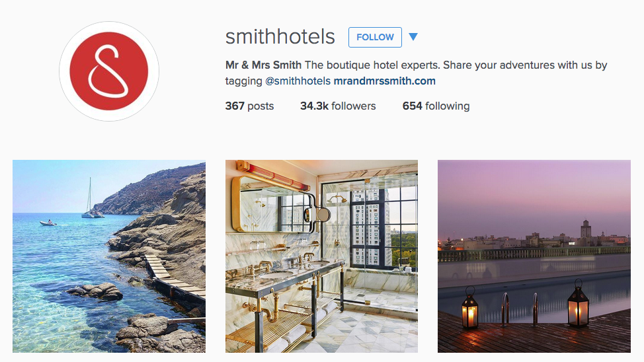644x362 pixels.
Task: Open the mrandmrssmith.com website link
Action: pos(384,81)
